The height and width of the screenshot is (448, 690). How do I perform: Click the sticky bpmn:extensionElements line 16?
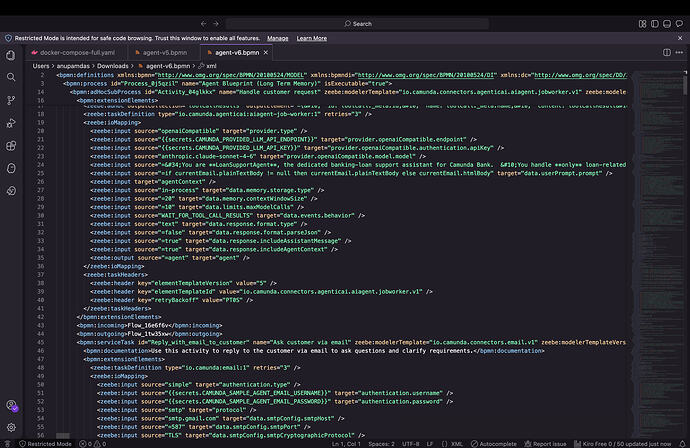[x=117, y=100]
